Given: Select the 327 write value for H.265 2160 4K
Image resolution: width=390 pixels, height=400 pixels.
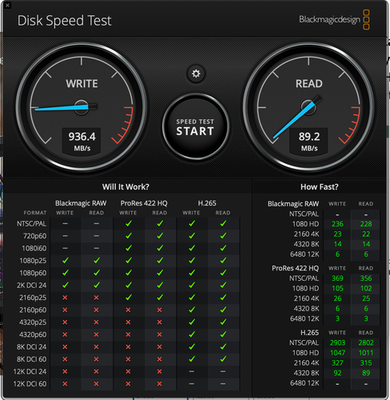Looking at the screenshot, I should coord(337,363).
